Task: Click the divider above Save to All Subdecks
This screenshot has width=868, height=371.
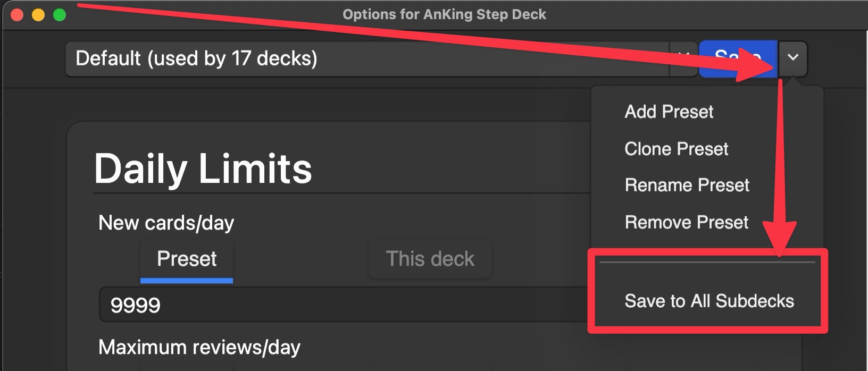Action: point(707,262)
